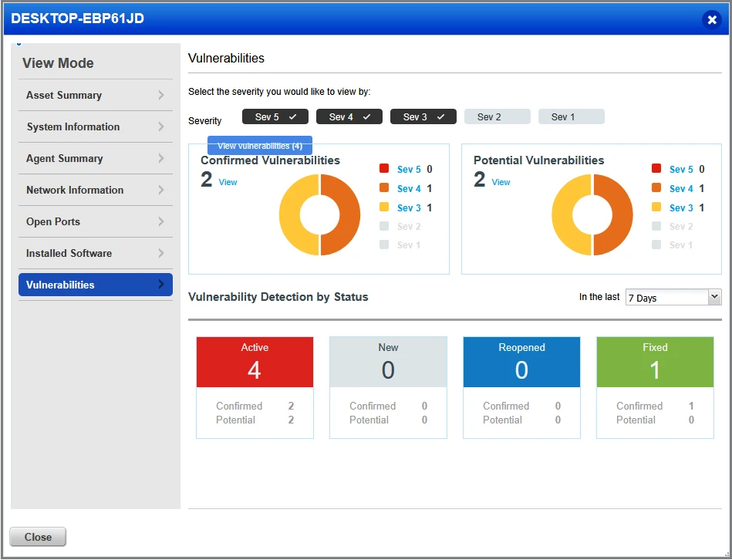Click grayed Sev 1 in Potential legend

tap(681, 245)
